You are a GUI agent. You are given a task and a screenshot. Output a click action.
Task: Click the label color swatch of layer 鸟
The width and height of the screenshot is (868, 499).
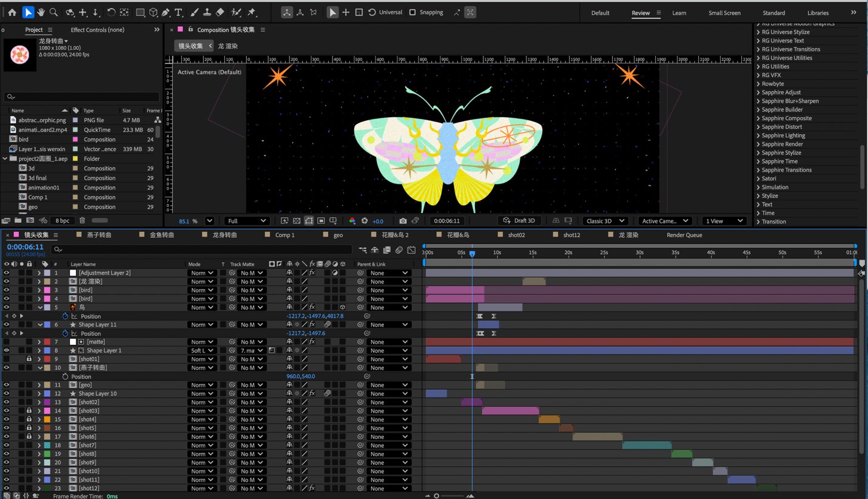tap(47, 308)
